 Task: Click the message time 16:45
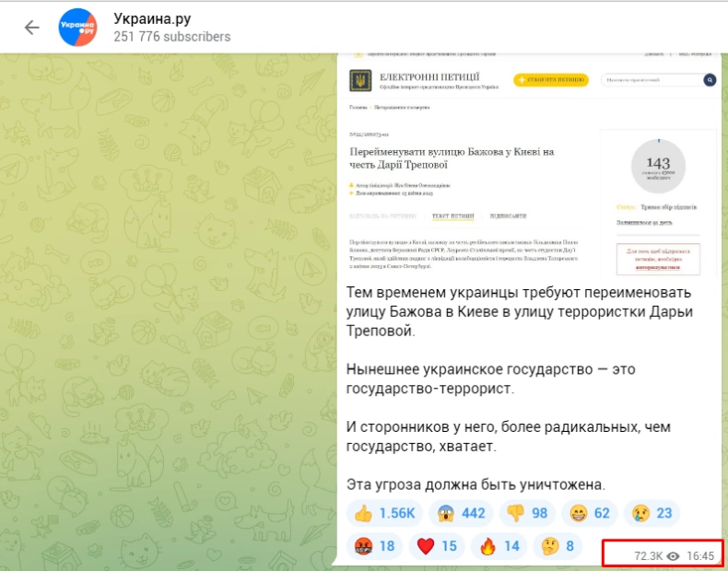[700, 555]
